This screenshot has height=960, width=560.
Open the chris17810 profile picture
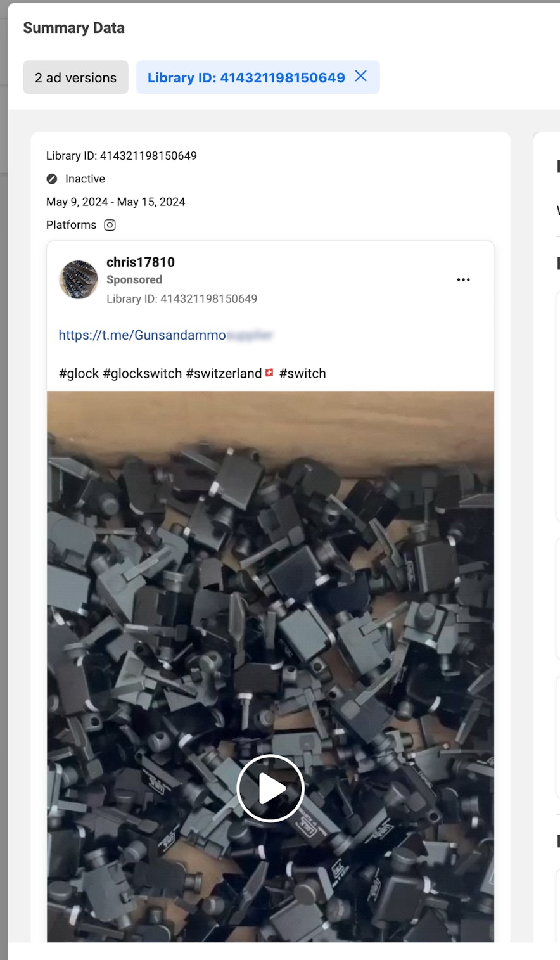[79, 279]
